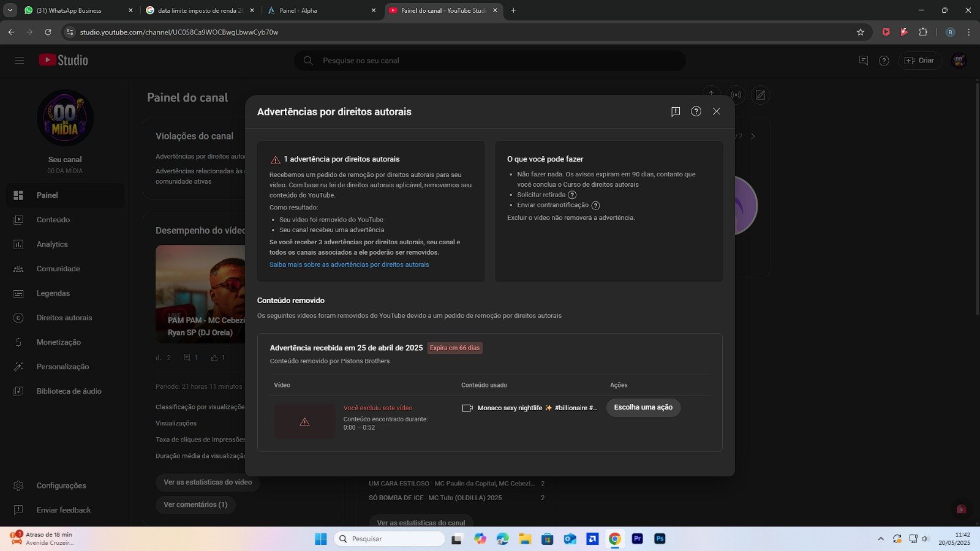Close the copyright strikes dialog
980x551 pixels.
point(716,111)
